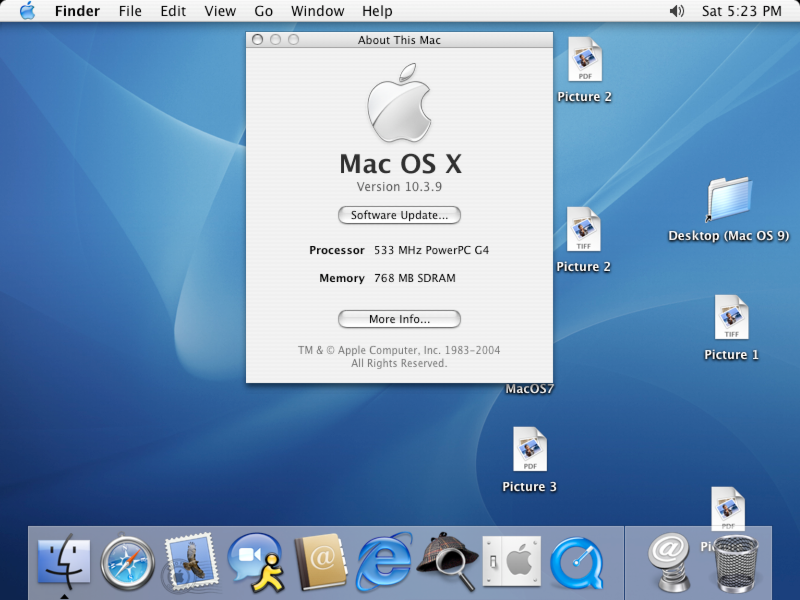Click the MacOS7 desktop label
The height and width of the screenshot is (600, 800).
pos(530,389)
